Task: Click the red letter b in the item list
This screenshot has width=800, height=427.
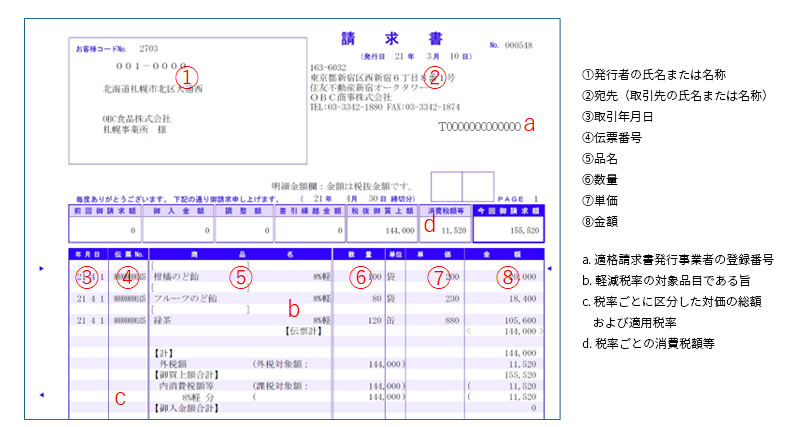Action: [x=293, y=308]
